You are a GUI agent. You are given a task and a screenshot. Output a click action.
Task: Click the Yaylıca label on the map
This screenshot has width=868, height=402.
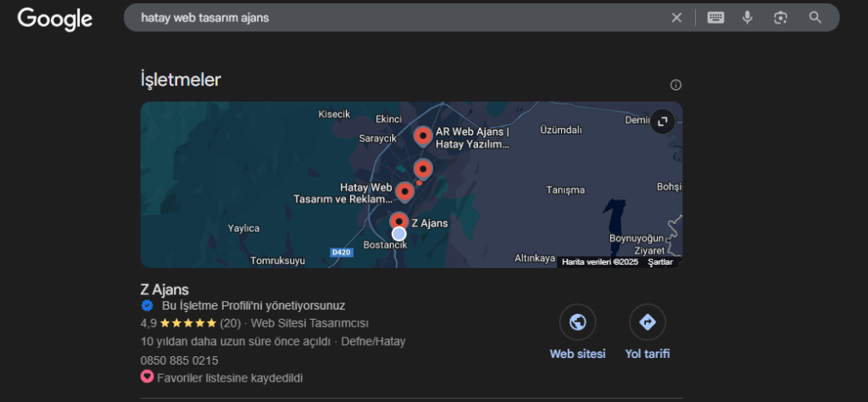(x=243, y=228)
